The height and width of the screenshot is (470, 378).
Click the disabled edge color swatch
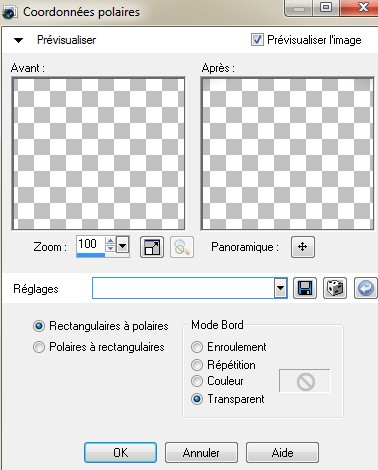(x=305, y=381)
